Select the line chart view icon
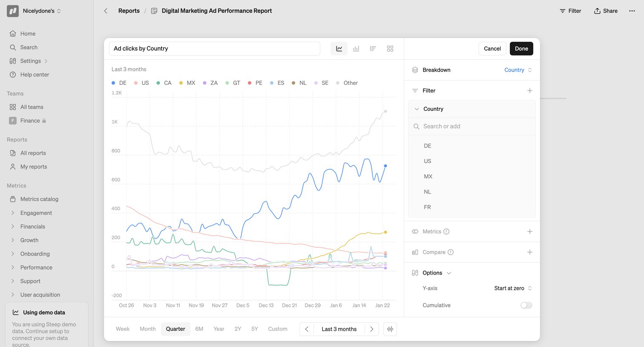The width and height of the screenshot is (644, 347). coord(339,49)
